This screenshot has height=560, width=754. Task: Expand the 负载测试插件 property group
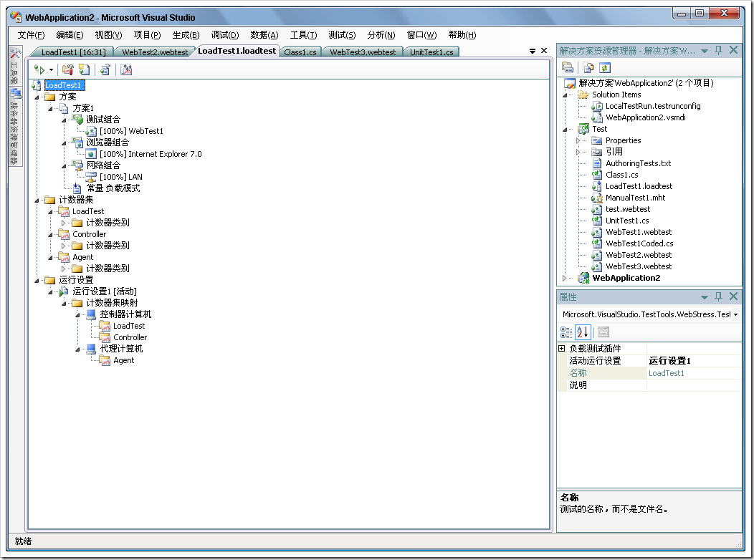[x=561, y=348]
